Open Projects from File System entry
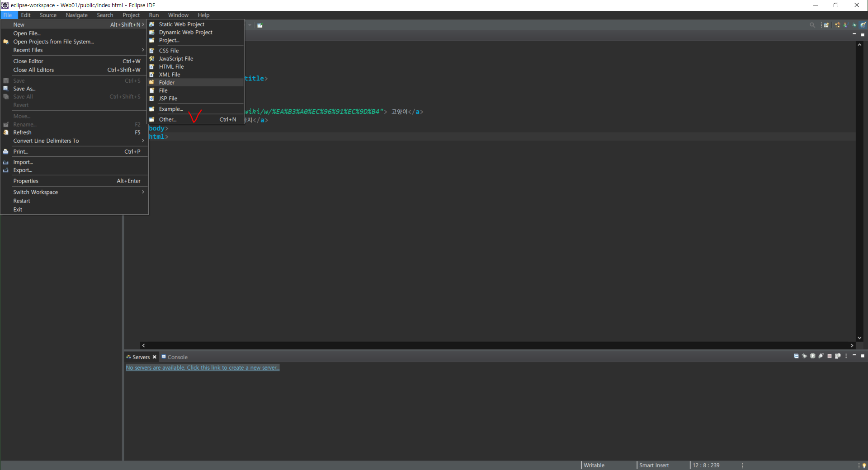The image size is (868, 470). [75, 42]
